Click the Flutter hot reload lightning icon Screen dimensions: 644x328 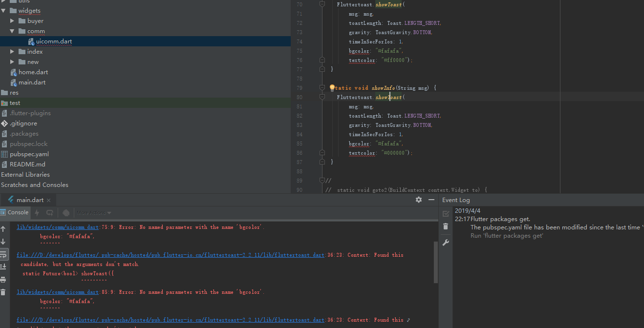coord(37,213)
